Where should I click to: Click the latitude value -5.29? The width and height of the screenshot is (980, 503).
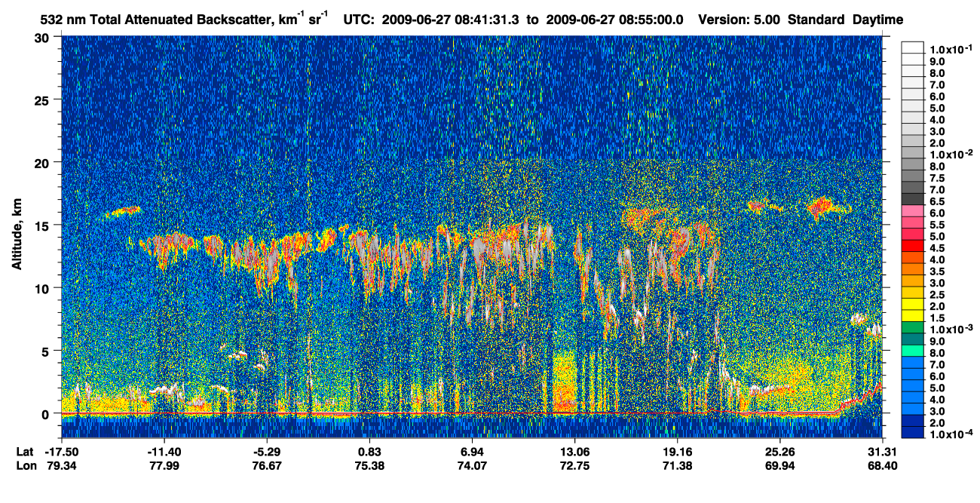point(266,451)
